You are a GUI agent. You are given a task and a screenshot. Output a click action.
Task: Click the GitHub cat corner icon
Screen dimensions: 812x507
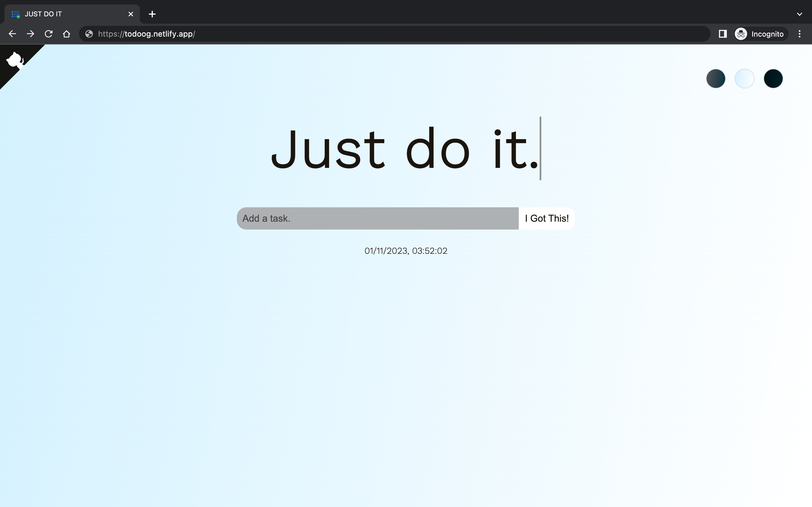click(x=15, y=61)
